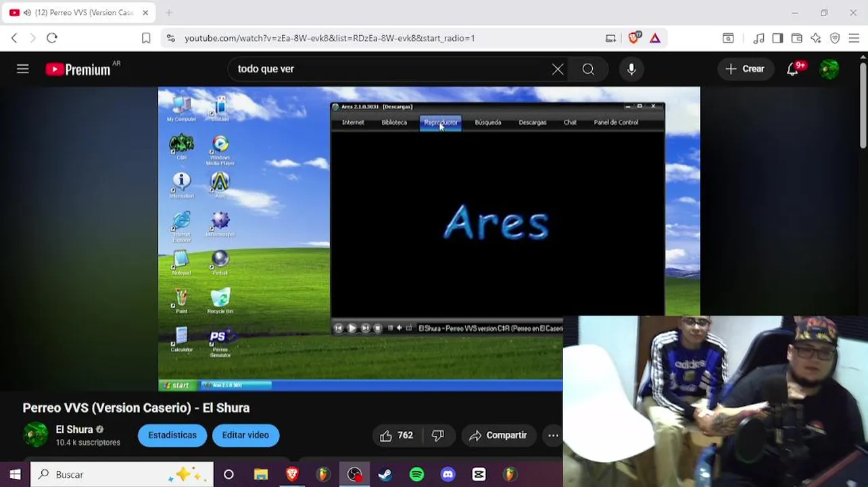The image size is (868, 487).
Task: Share the video via Compartir
Action: coord(498,436)
